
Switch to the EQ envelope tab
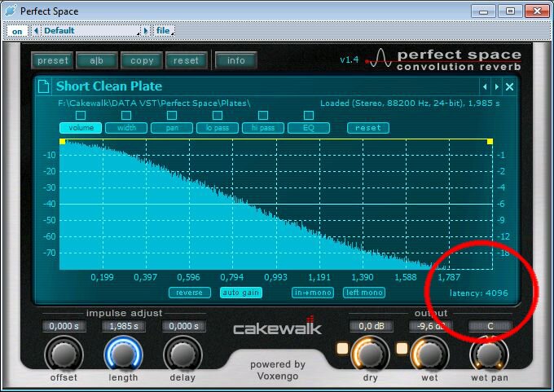tap(309, 128)
